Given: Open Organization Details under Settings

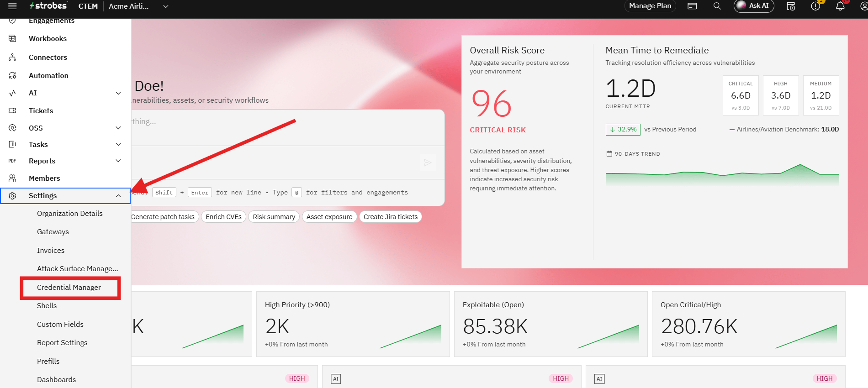Looking at the screenshot, I should [x=70, y=214].
